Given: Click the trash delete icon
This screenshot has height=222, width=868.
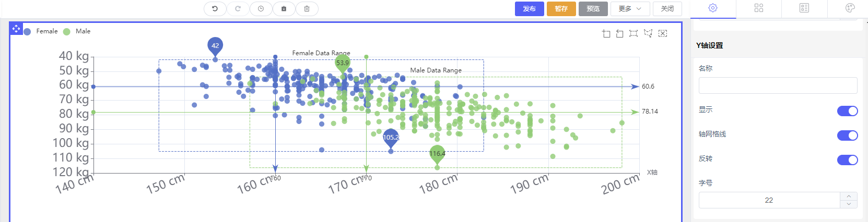Looking at the screenshot, I should [x=307, y=8].
